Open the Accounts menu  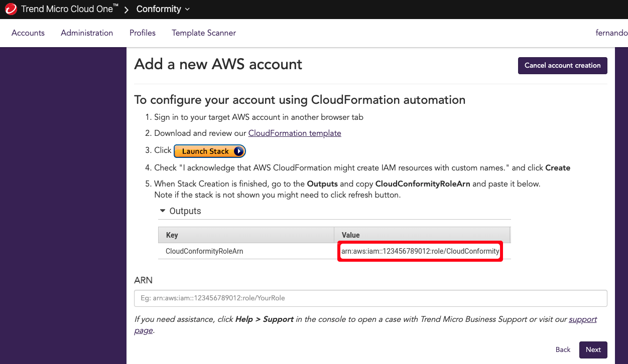(x=28, y=33)
